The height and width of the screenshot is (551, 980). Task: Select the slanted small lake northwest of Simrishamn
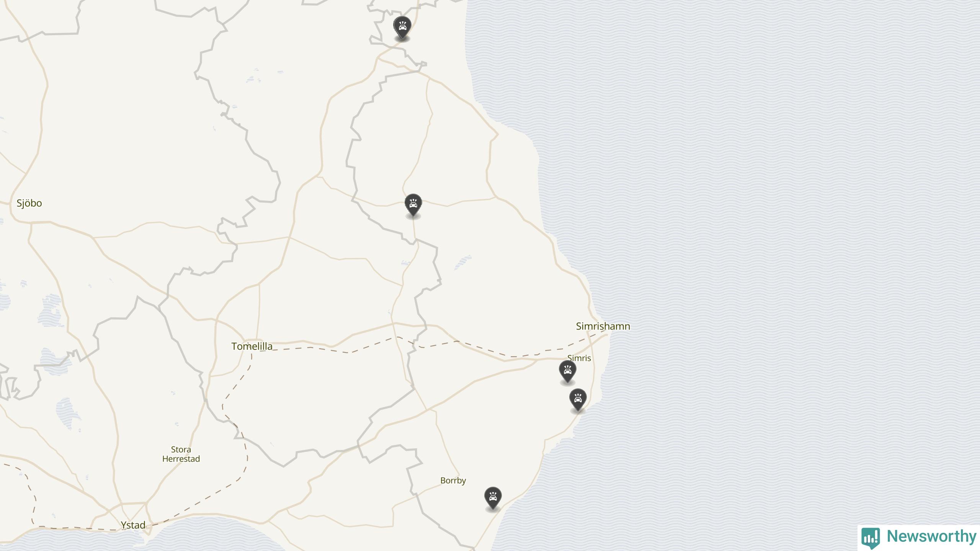point(463,262)
